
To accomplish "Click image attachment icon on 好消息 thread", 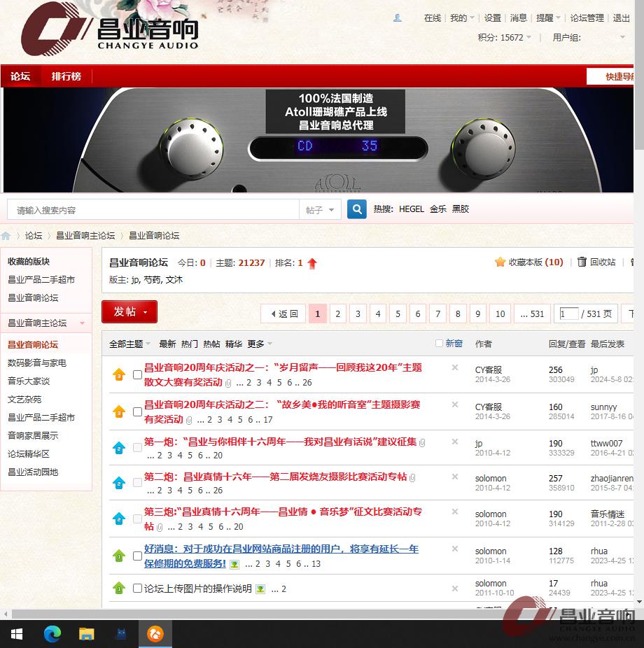I will click(x=234, y=564).
